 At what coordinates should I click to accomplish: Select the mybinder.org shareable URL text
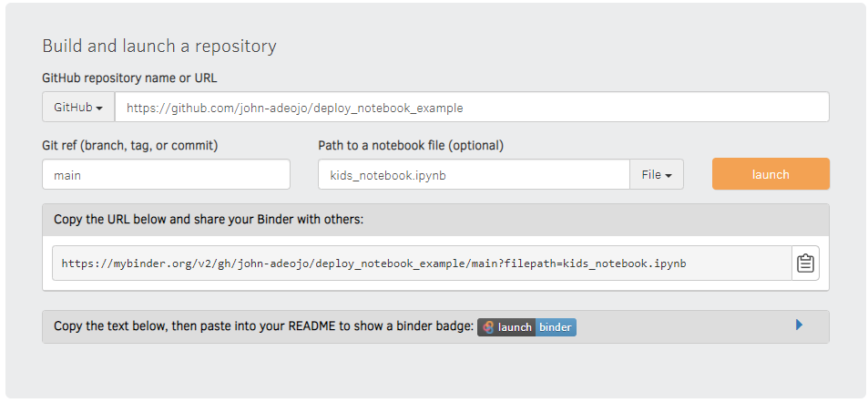coord(373,263)
